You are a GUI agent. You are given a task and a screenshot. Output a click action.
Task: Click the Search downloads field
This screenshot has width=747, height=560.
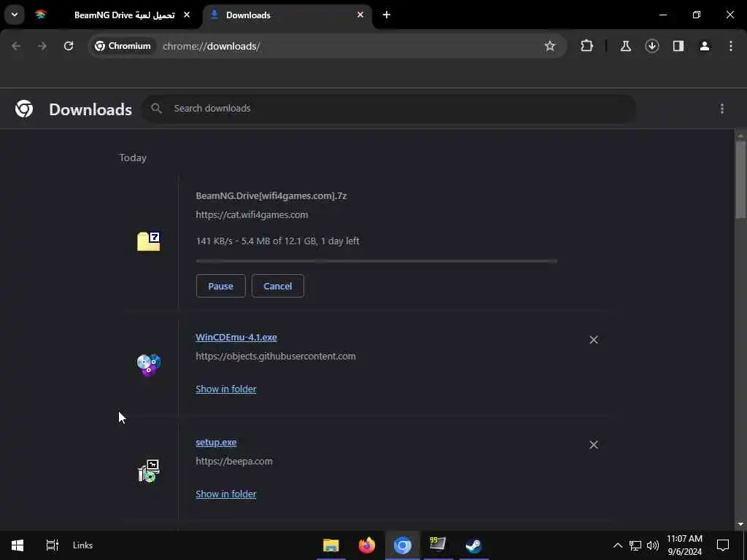(389, 109)
